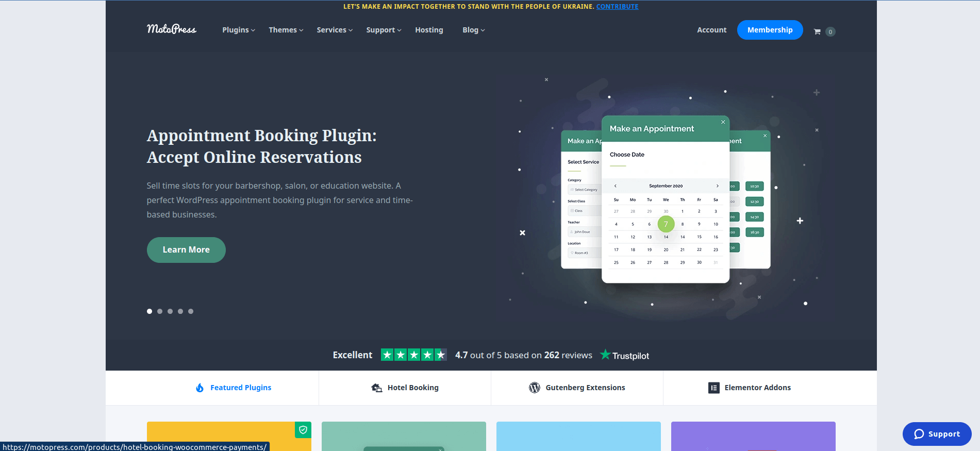The width and height of the screenshot is (980, 451).
Task: Click the Appointment Booking Plugin heading
Action: [262, 146]
